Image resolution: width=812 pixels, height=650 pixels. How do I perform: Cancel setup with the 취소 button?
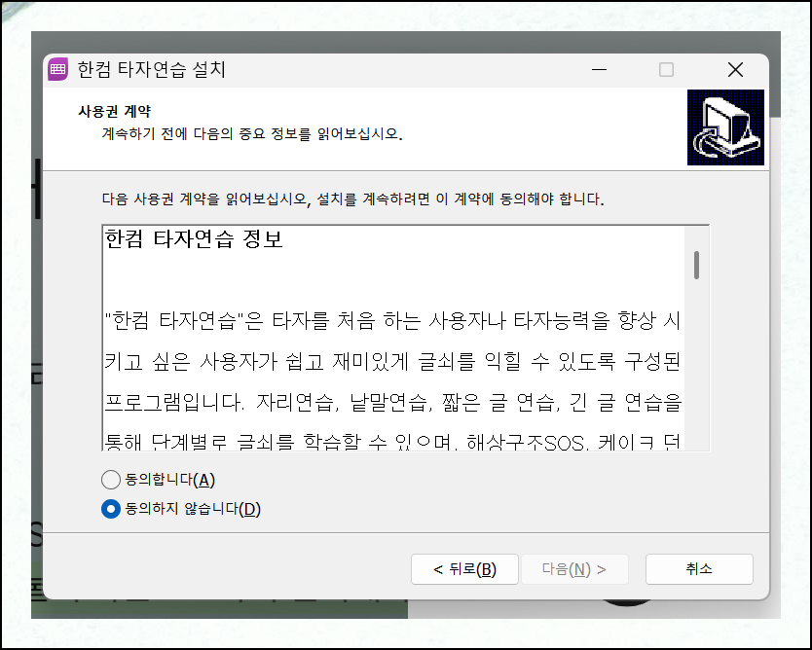point(699,569)
